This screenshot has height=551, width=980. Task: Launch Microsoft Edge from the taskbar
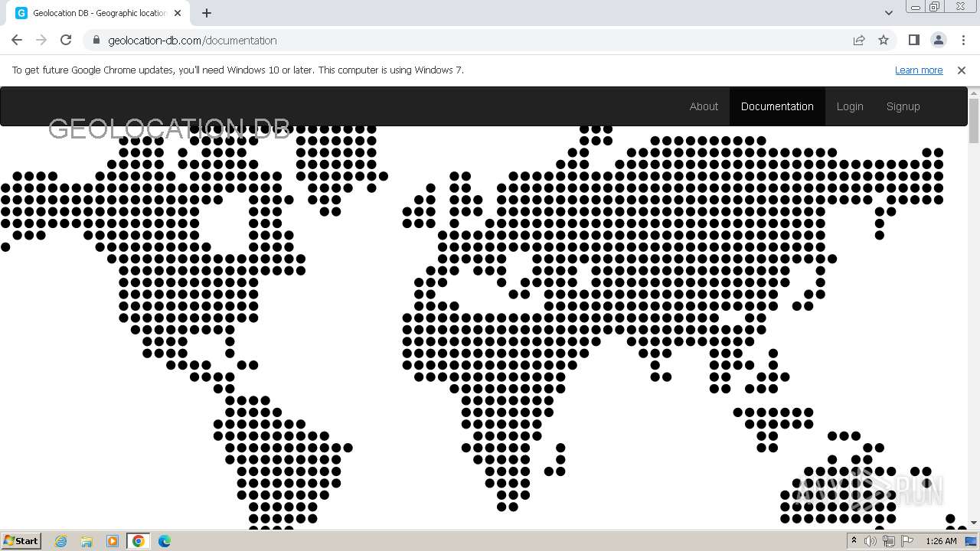(x=165, y=541)
